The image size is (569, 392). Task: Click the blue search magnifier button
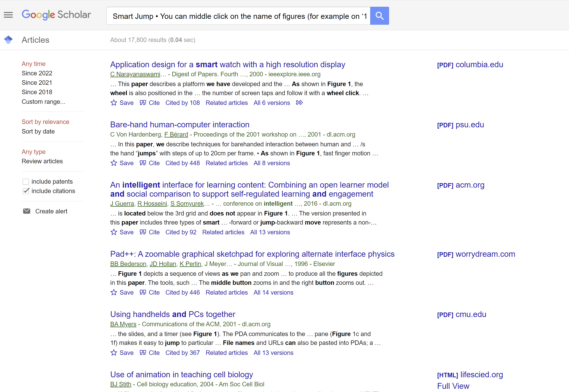pyautogui.click(x=379, y=16)
